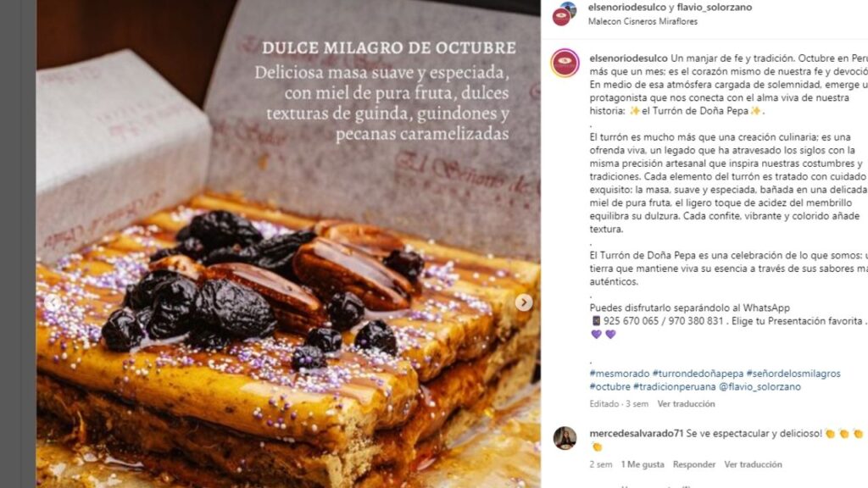This screenshot has width=868, height=488.
Task: View mercedesalvarado71 profile picture
Action: click(565, 438)
